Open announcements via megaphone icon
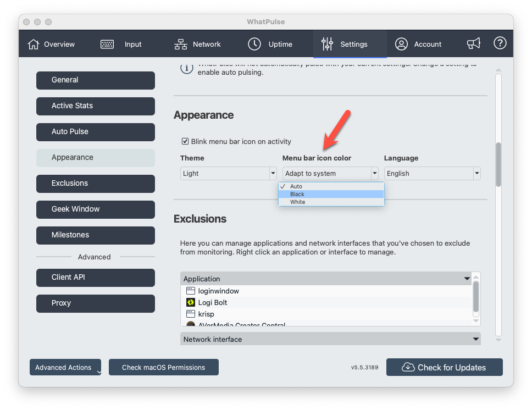This screenshot has height=410, width=532. click(473, 43)
